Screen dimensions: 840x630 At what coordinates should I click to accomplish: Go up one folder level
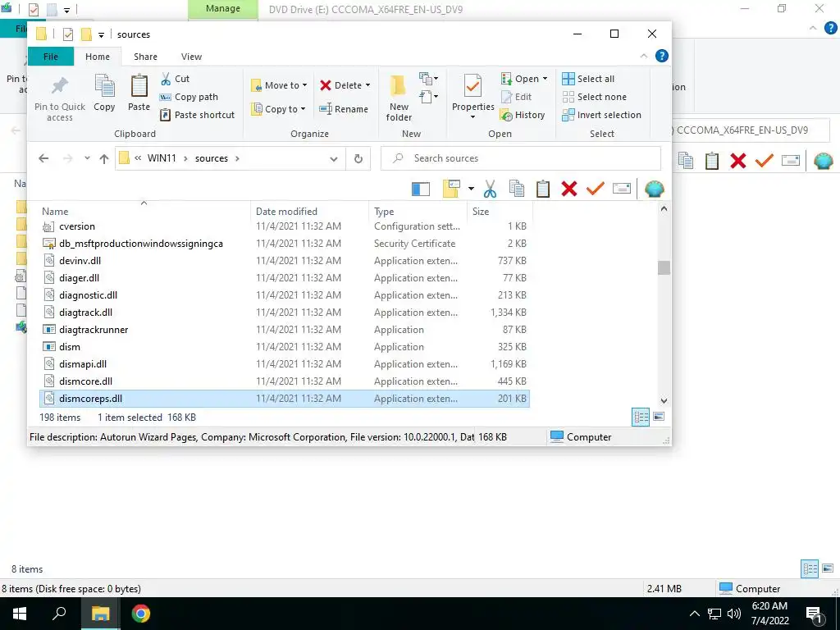(x=104, y=158)
